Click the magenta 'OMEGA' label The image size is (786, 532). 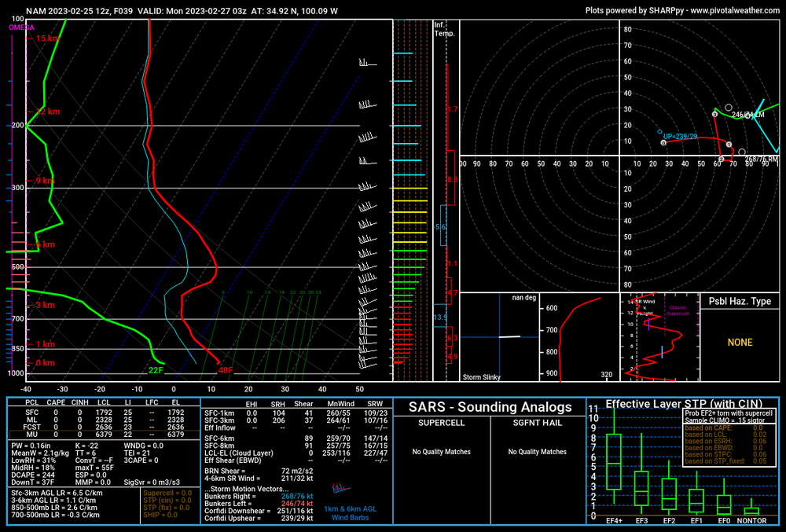(21, 28)
